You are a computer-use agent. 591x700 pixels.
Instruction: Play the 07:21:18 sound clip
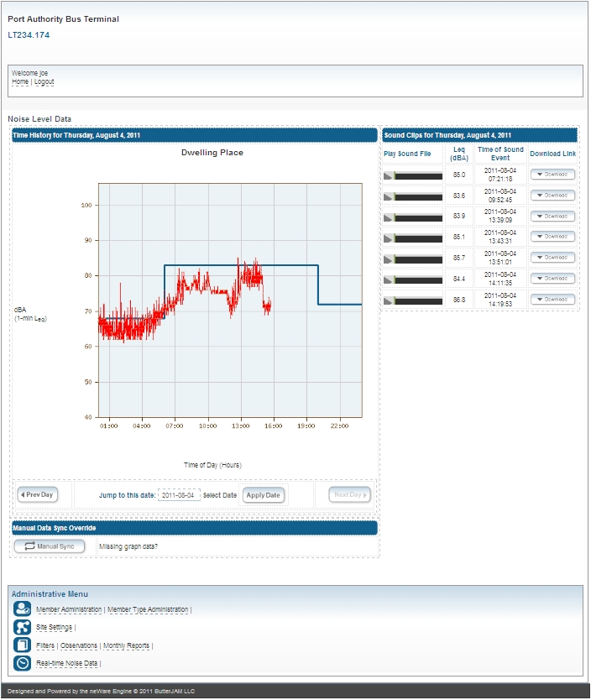click(x=388, y=175)
